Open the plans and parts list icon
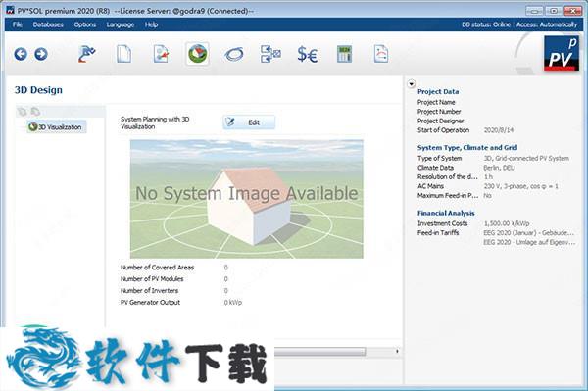The width and height of the screenshot is (588, 391). (270, 54)
